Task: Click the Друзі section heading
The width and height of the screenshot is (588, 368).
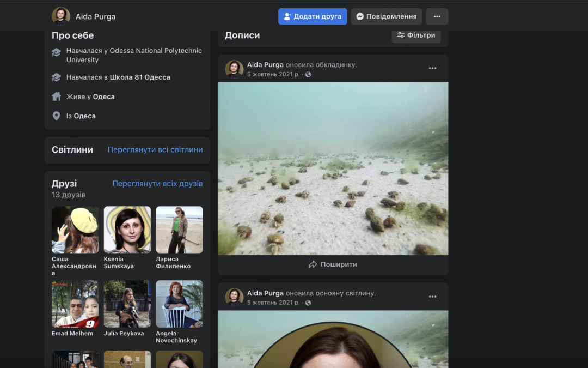Action: pyautogui.click(x=64, y=184)
